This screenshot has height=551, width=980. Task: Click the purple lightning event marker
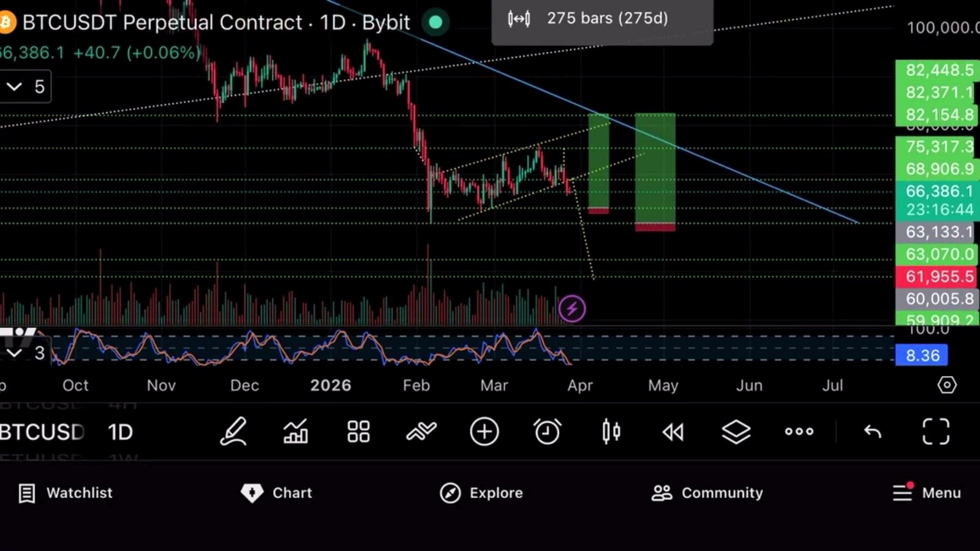pyautogui.click(x=572, y=309)
